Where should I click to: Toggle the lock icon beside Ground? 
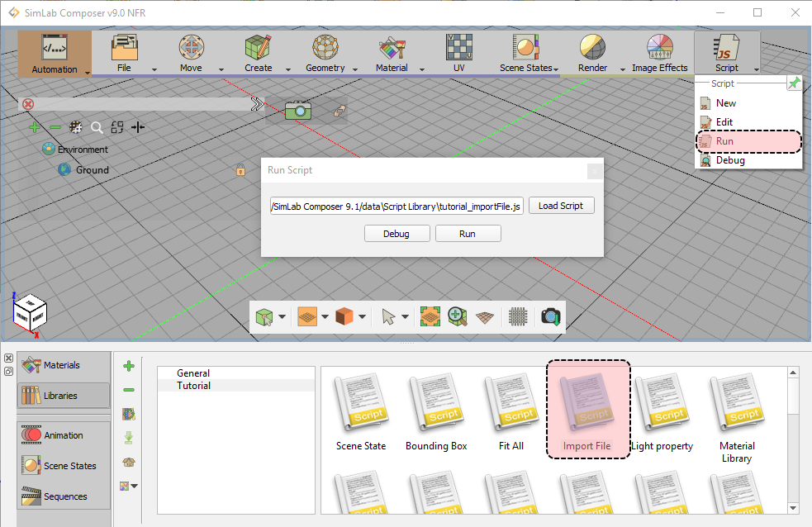(x=240, y=170)
